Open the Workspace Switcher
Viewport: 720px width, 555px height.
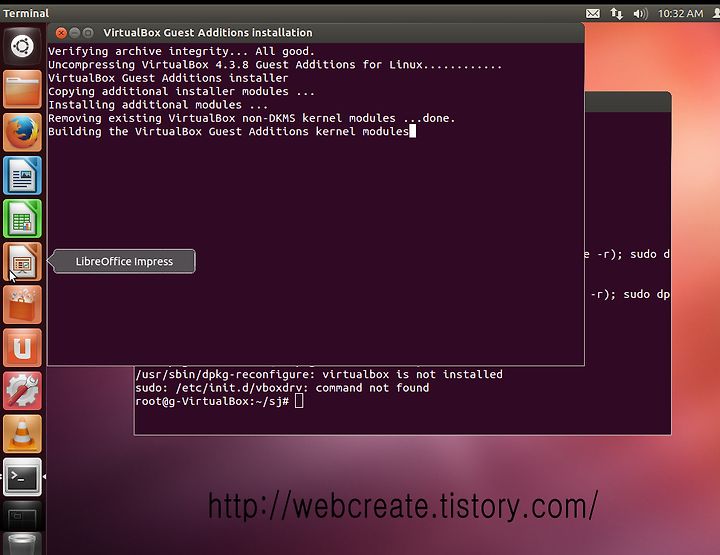click(22, 517)
